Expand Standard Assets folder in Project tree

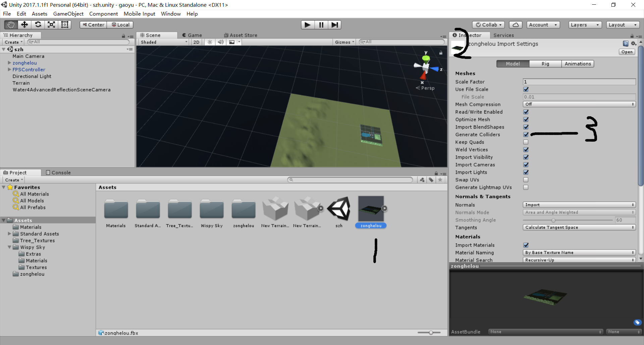(x=9, y=233)
